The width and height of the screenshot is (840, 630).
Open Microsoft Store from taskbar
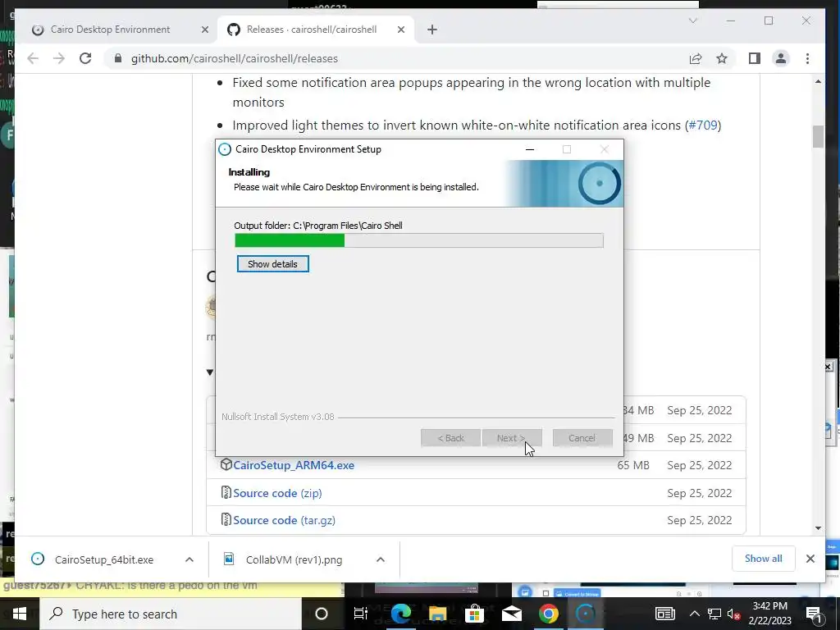(475, 614)
